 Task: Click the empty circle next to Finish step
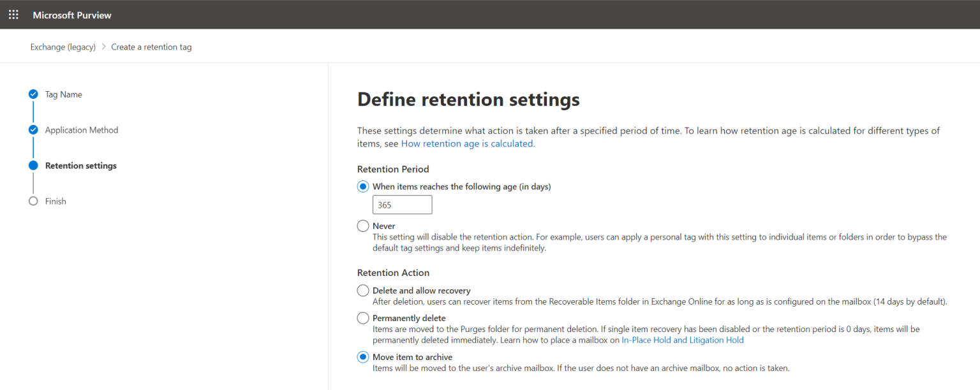point(33,201)
